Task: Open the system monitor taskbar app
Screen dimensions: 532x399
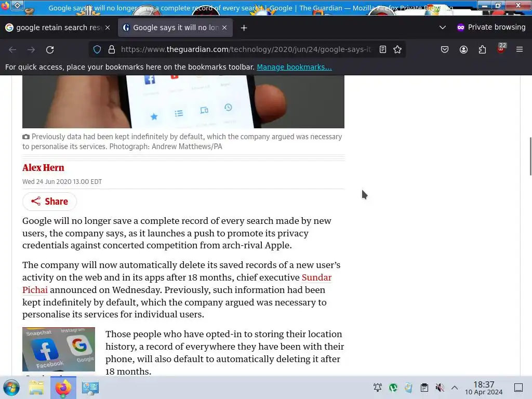Action: pyautogui.click(x=90, y=388)
